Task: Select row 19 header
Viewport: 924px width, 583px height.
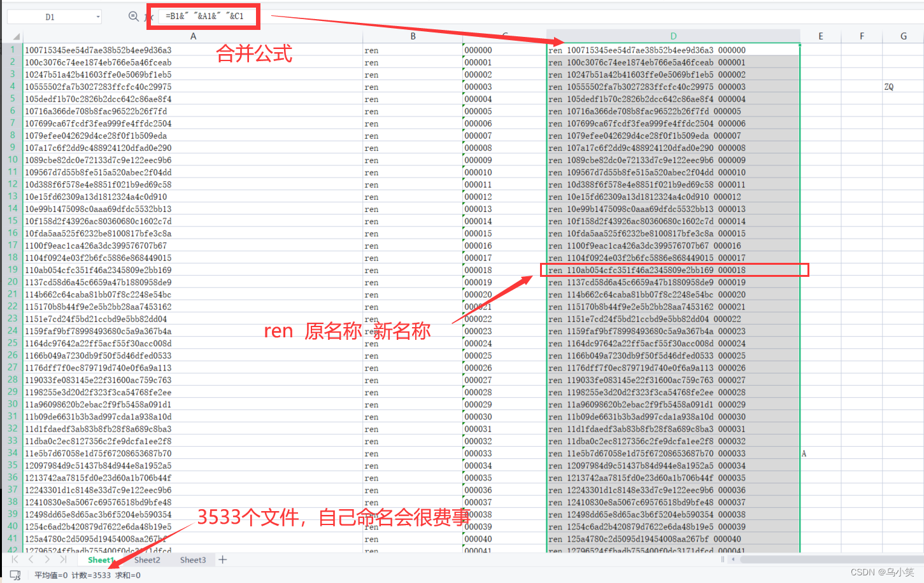Action: [12, 270]
